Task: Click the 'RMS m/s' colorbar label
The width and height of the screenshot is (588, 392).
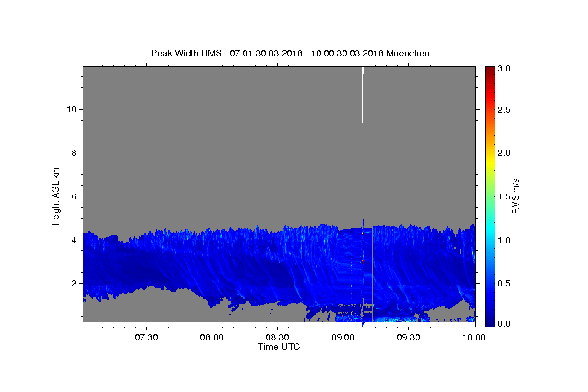Action: pos(515,196)
